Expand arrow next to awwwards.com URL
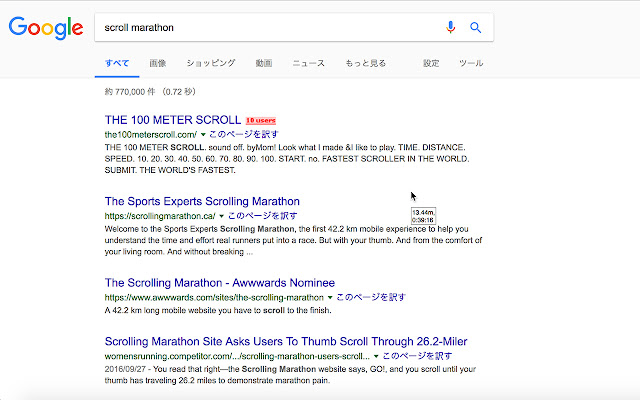Image resolution: width=640 pixels, height=400 pixels. 330,297
